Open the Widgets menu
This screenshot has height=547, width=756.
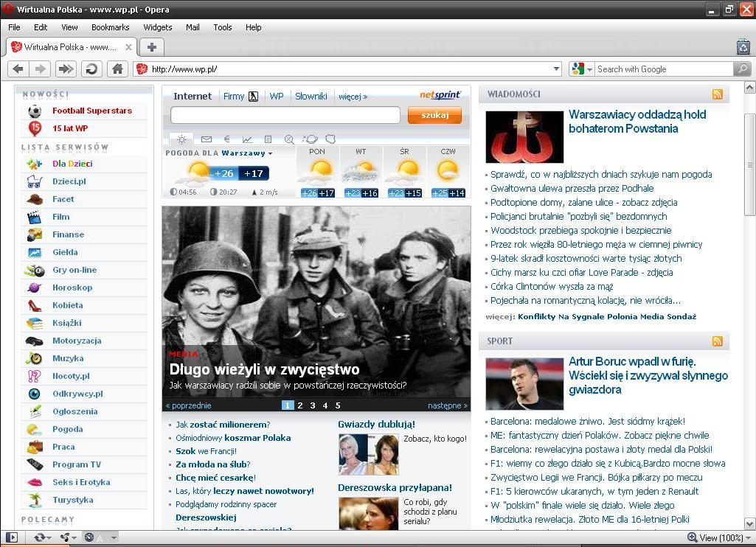(157, 27)
